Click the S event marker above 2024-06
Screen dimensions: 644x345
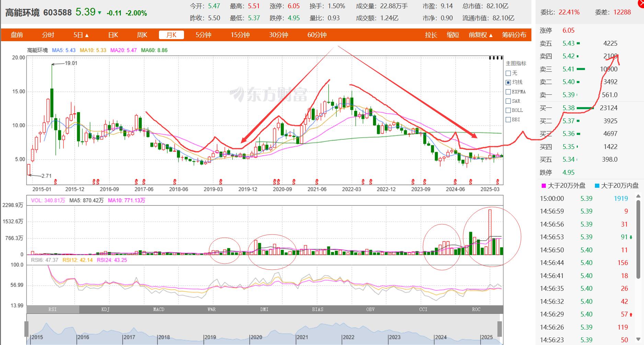click(455, 181)
